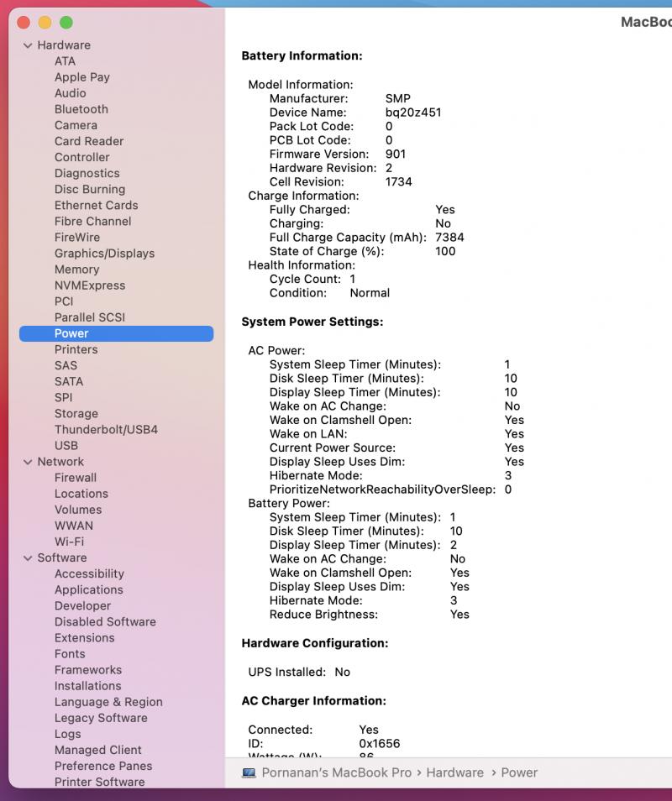This screenshot has width=672, height=801.
Task: Click the red close window button
Action: click(24, 23)
